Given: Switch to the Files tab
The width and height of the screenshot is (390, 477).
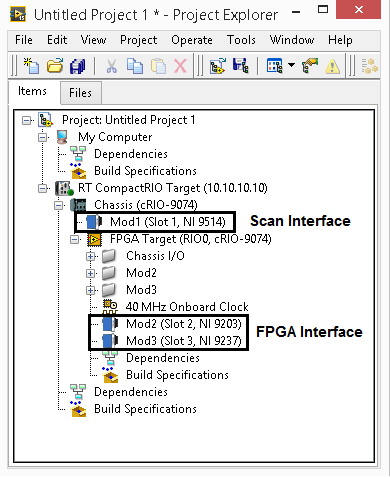Looking at the screenshot, I should click(80, 92).
